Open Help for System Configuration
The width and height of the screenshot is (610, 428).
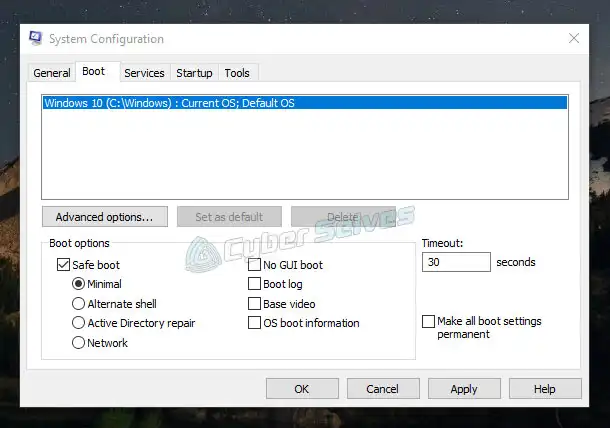tap(545, 389)
